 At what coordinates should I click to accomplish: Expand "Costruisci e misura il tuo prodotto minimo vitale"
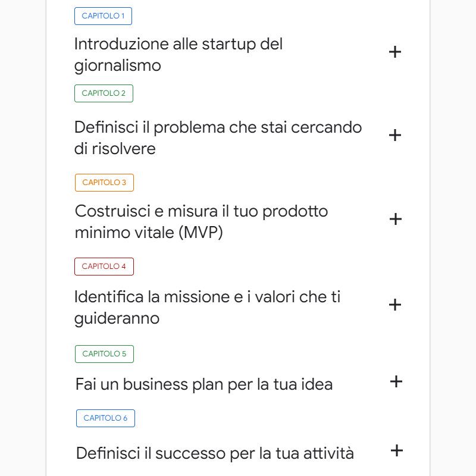pyautogui.click(x=395, y=219)
